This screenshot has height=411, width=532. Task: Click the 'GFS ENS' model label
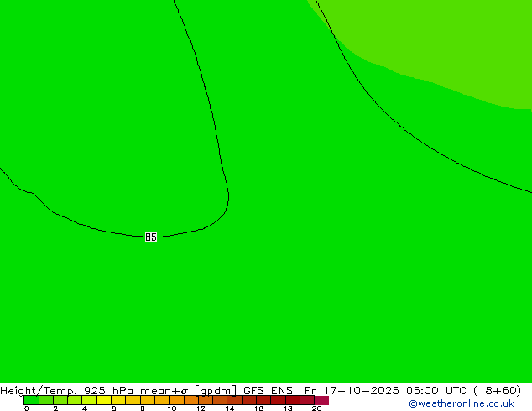tap(268, 391)
